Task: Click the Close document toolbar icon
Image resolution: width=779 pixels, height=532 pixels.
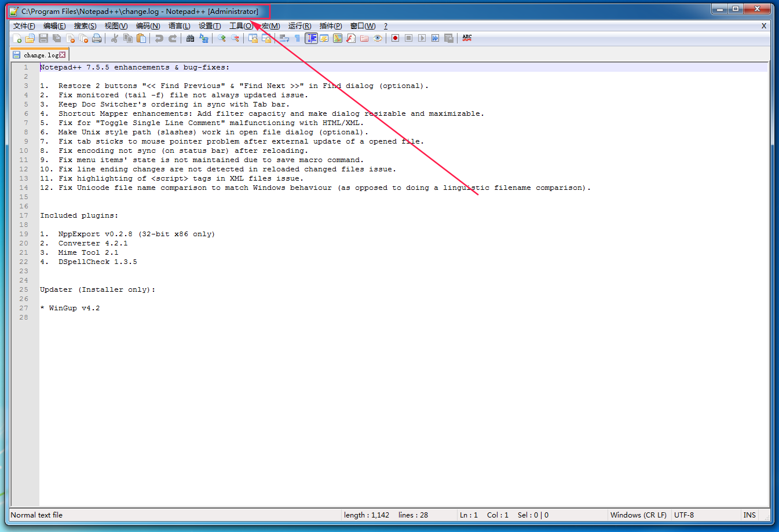Action: [71, 38]
